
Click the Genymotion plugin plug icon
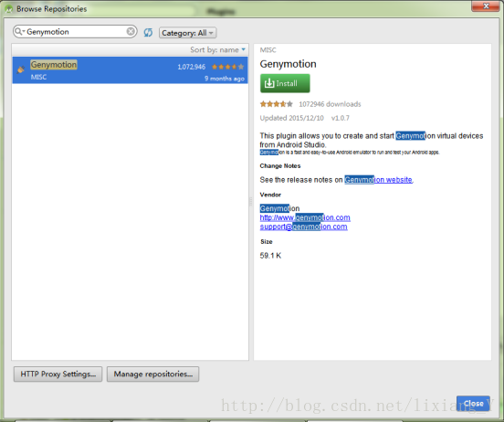click(21, 69)
